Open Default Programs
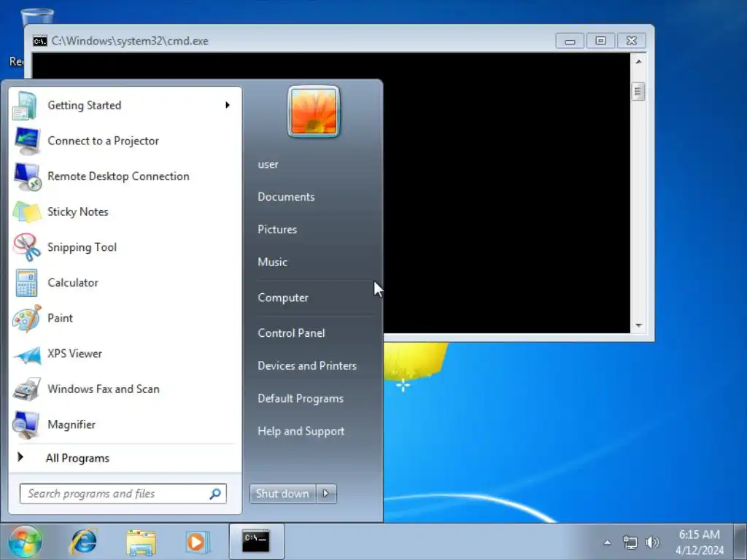Viewport: 747px width, 560px height. pyautogui.click(x=301, y=399)
